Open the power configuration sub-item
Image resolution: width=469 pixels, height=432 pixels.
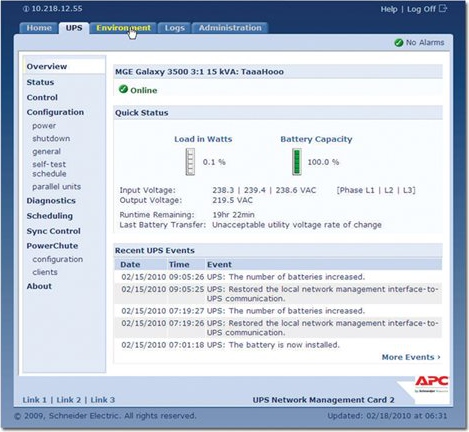44,126
